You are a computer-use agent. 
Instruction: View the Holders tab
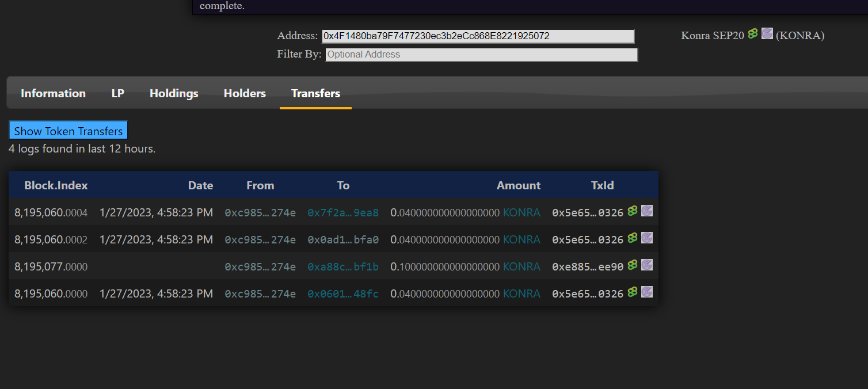(245, 93)
